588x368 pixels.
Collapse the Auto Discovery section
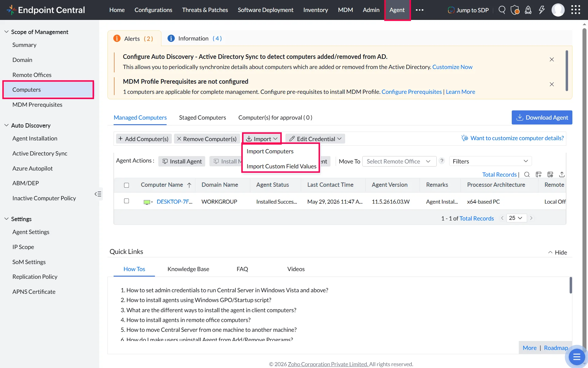pyautogui.click(x=6, y=125)
